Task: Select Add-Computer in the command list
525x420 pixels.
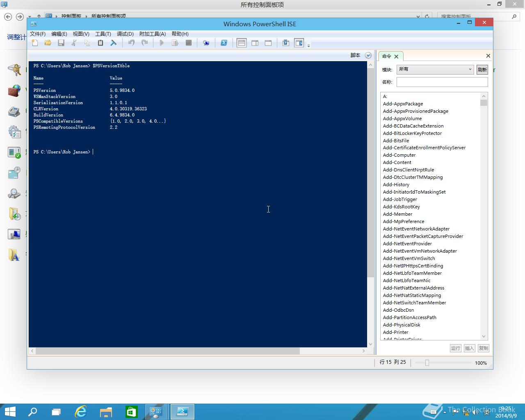Action: pyautogui.click(x=399, y=155)
